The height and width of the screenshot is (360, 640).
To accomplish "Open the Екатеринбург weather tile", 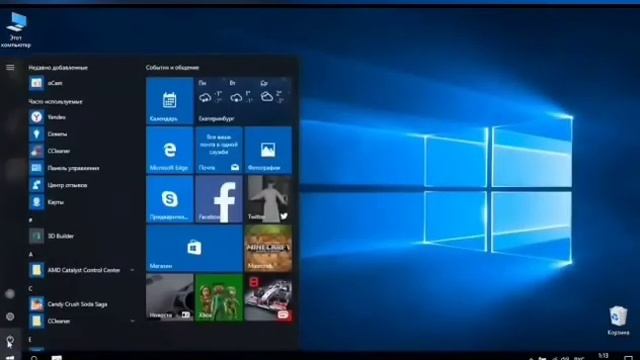I will pos(244,101).
